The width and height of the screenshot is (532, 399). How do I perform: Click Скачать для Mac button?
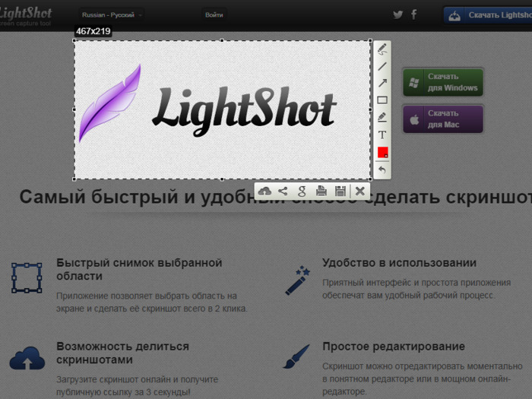[x=443, y=119]
